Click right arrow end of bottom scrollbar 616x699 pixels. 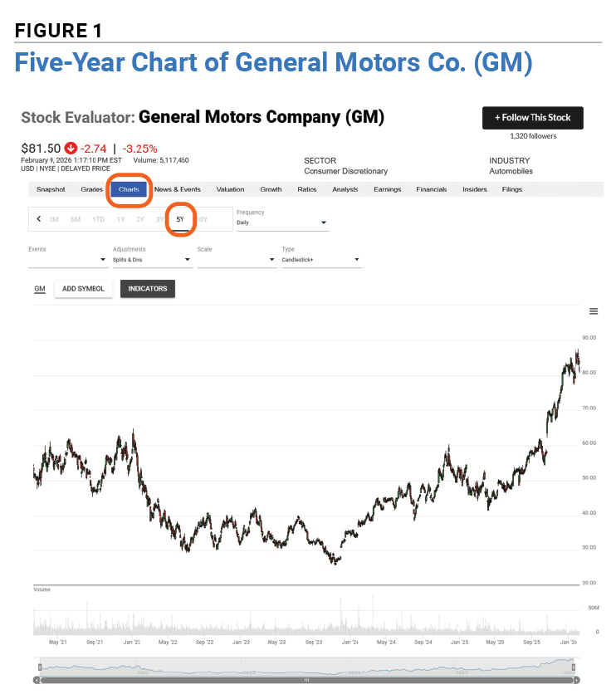tap(577, 680)
